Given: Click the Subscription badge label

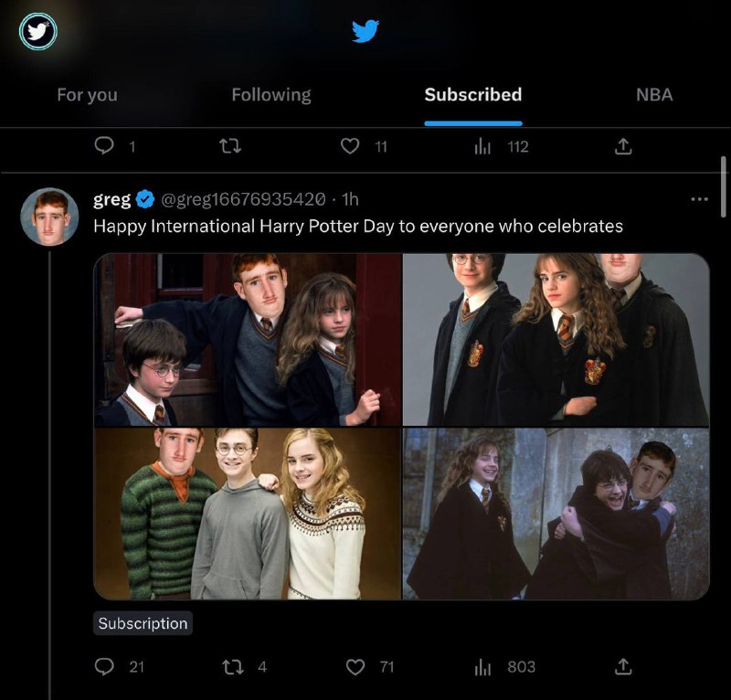Looking at the screenshot, I should tap(143, 623).
